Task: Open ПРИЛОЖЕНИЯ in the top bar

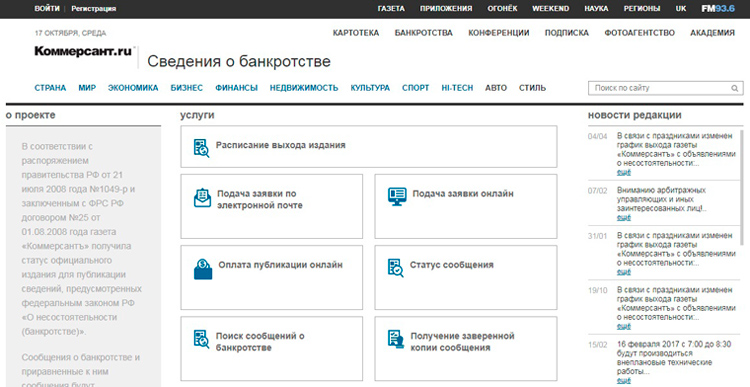Action: point(446,9)
